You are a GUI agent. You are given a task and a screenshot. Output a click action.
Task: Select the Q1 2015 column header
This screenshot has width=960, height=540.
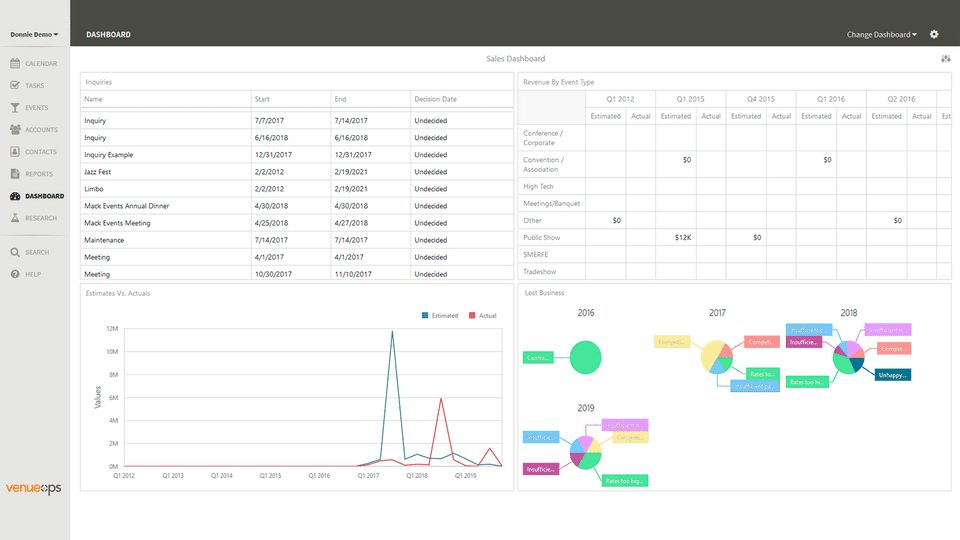[x=690, y=99]
